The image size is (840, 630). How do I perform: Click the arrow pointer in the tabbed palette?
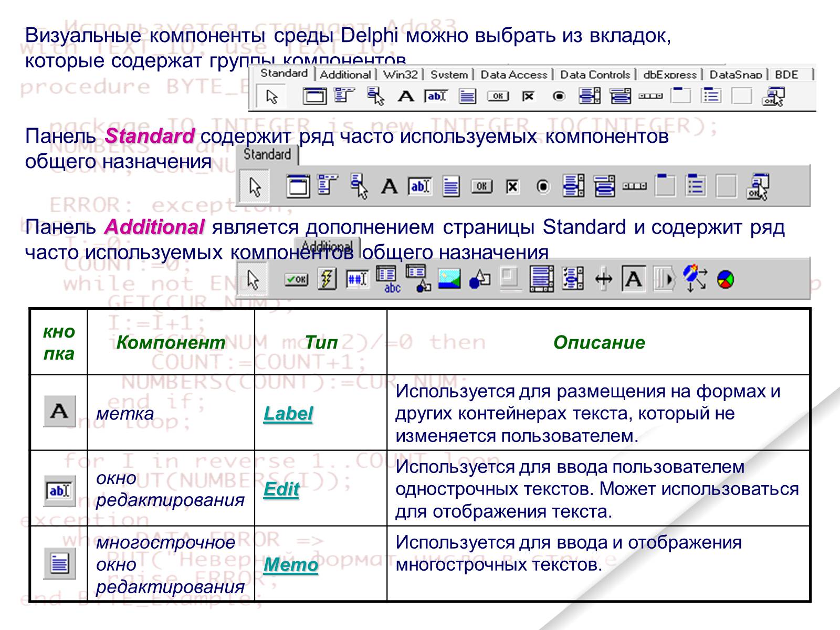(271, 97)
